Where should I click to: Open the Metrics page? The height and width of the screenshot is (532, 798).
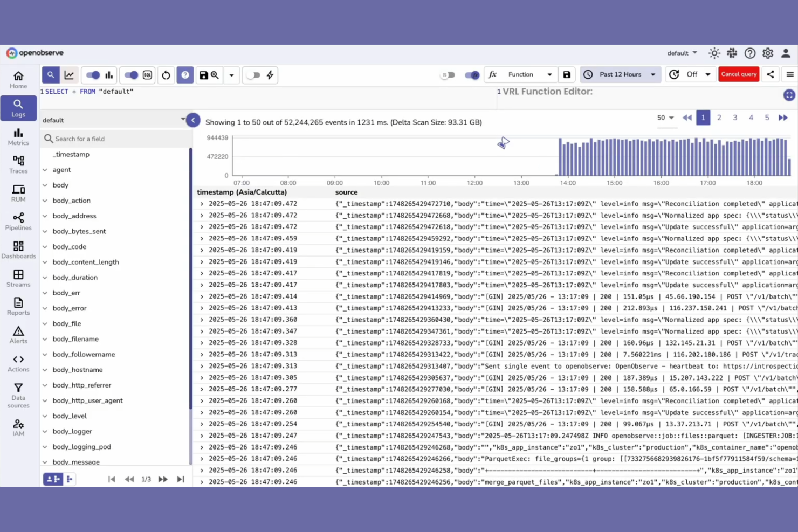(18, 136)
